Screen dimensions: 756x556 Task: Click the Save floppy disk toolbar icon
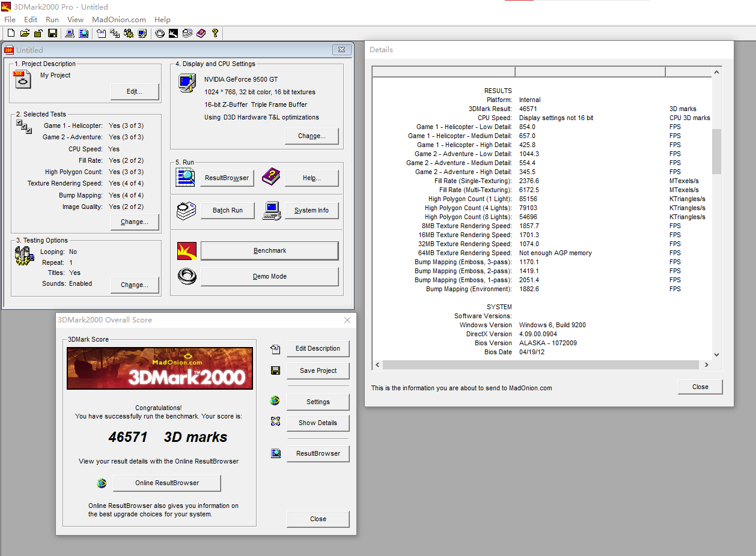(x=52, y=34)
